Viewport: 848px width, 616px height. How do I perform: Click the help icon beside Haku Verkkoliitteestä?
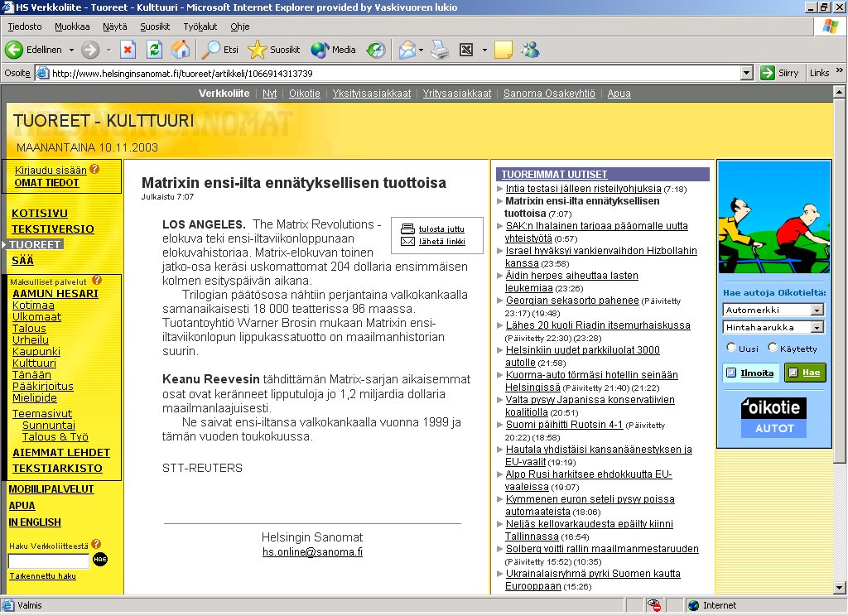tap(96, 544)
